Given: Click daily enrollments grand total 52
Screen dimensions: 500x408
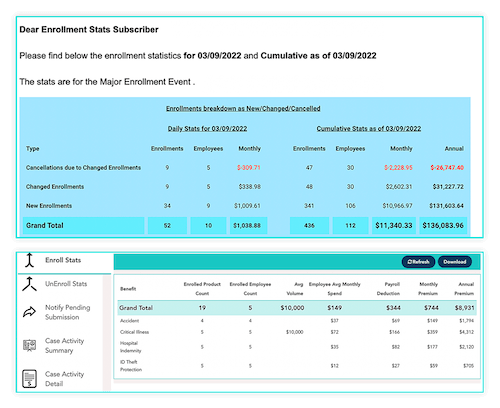Looking at the screenshot, I should (167, 225).
